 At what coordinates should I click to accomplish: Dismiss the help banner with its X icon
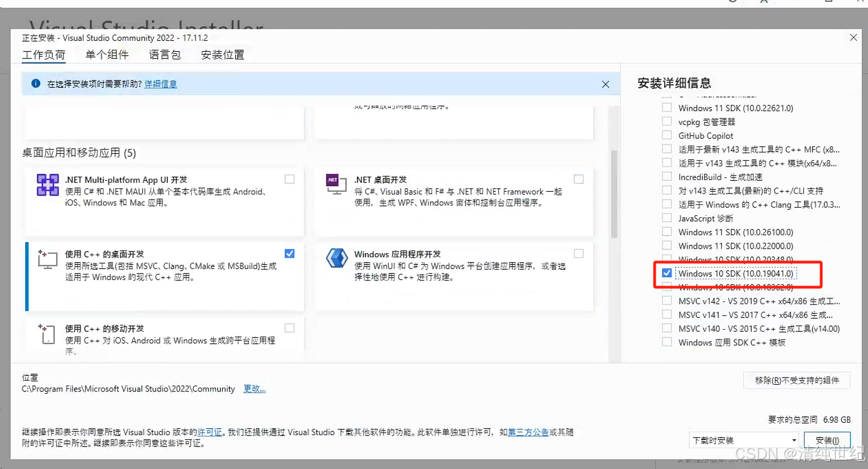coord(606,84)
